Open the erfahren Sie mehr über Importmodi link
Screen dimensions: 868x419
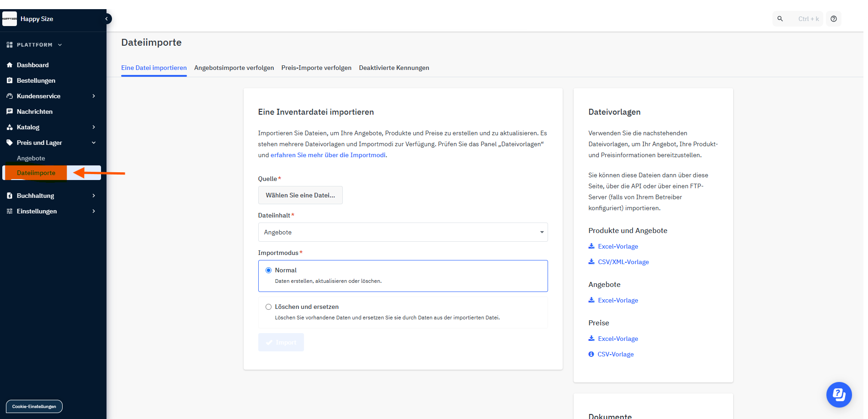pyautogui.click(x=328, y=155)
